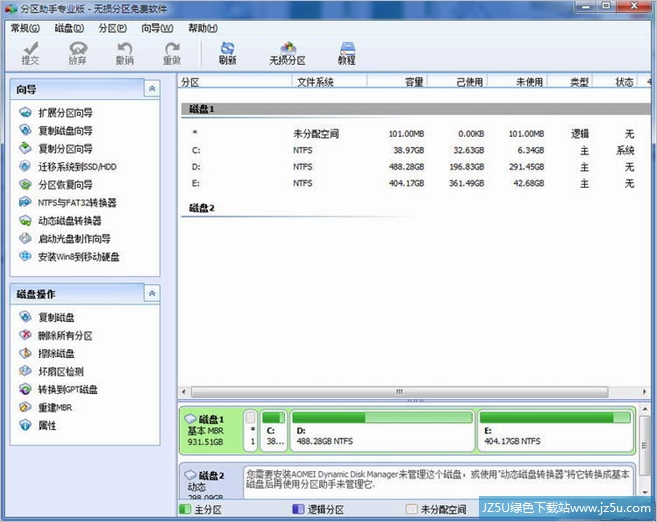Select the C: block in disk map

click(274, 431)
